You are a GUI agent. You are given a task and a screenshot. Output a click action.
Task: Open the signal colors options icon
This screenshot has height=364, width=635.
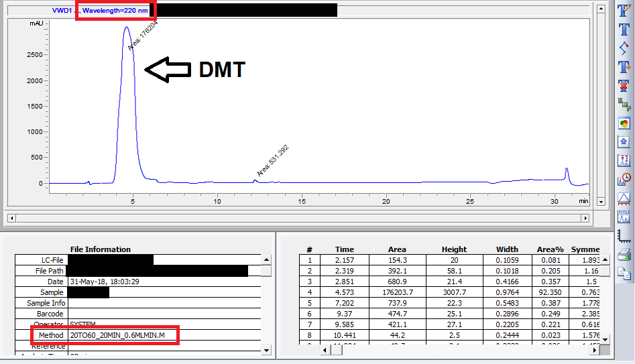pyautogui.click(x=624, y=123)
